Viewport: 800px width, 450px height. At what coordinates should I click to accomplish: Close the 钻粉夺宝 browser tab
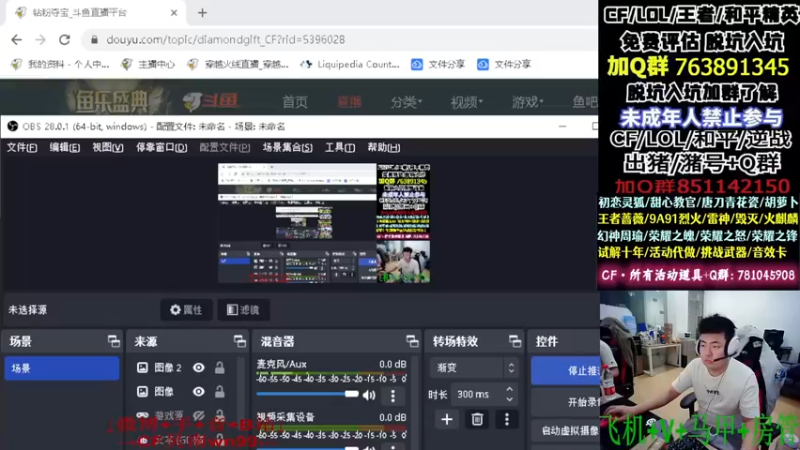pos(173,13)
